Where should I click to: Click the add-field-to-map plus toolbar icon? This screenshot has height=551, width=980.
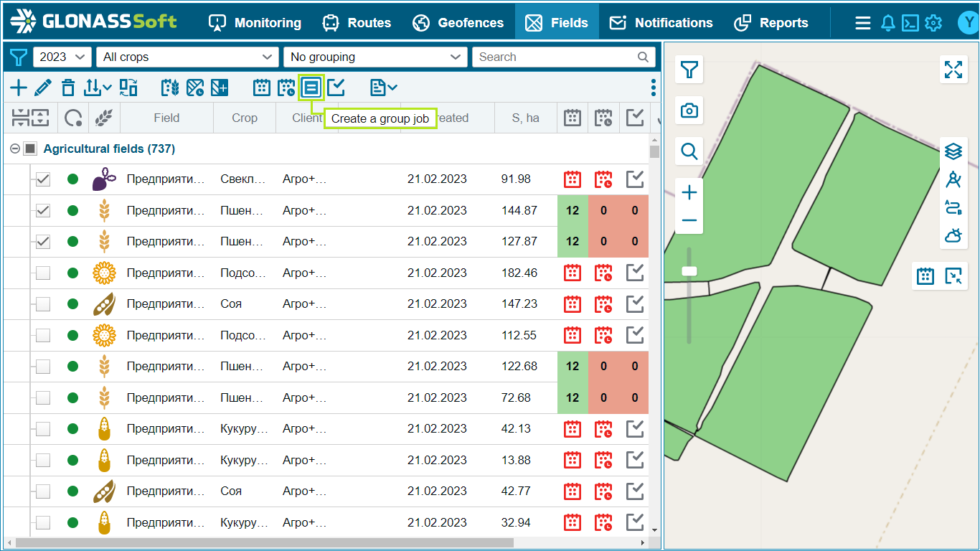tap(219, 88)
